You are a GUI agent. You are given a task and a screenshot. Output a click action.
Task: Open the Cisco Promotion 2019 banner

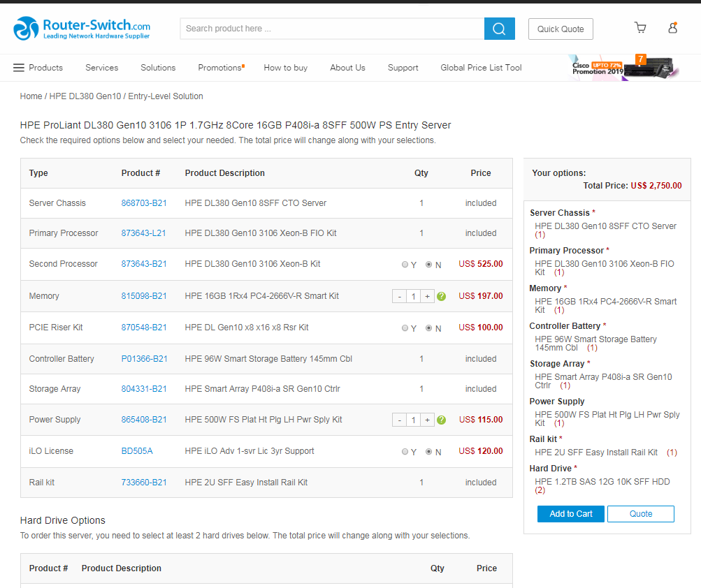click(623, 68)
